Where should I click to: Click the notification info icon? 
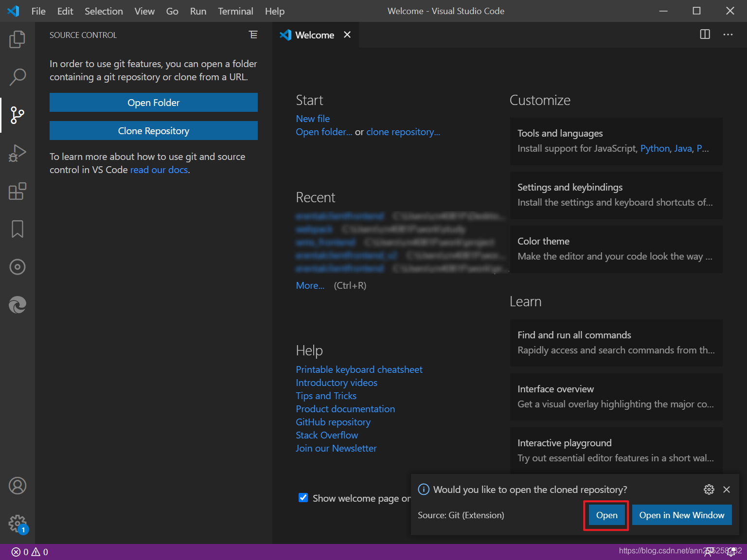(424, 489)
